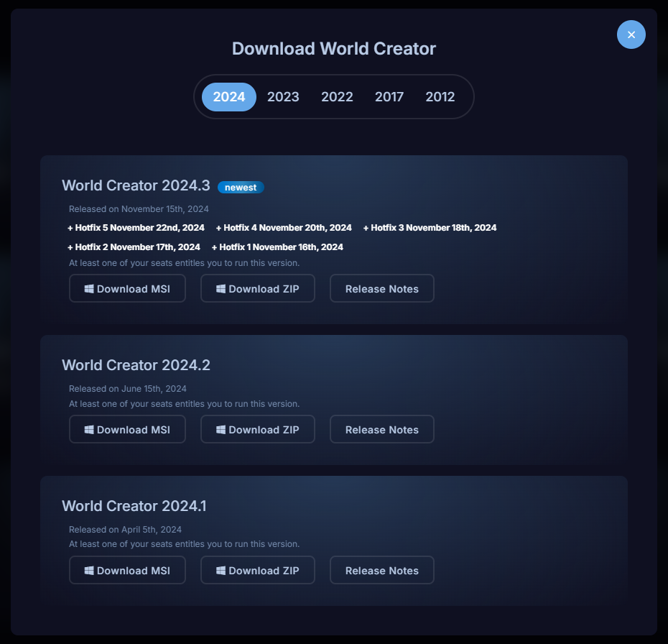Click the 2024.3 seats entitlement note

coord(185,263)
